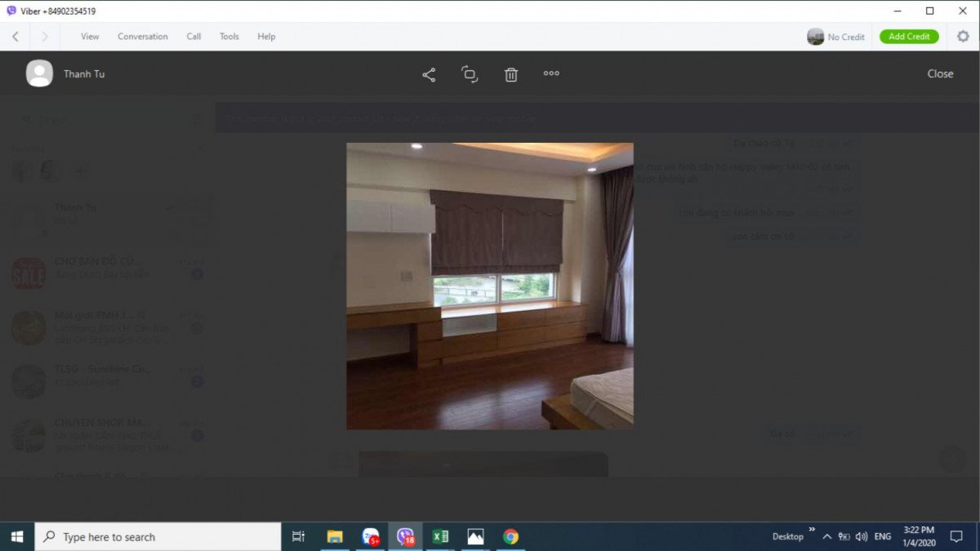Close the photo viewer

(940, 73)
